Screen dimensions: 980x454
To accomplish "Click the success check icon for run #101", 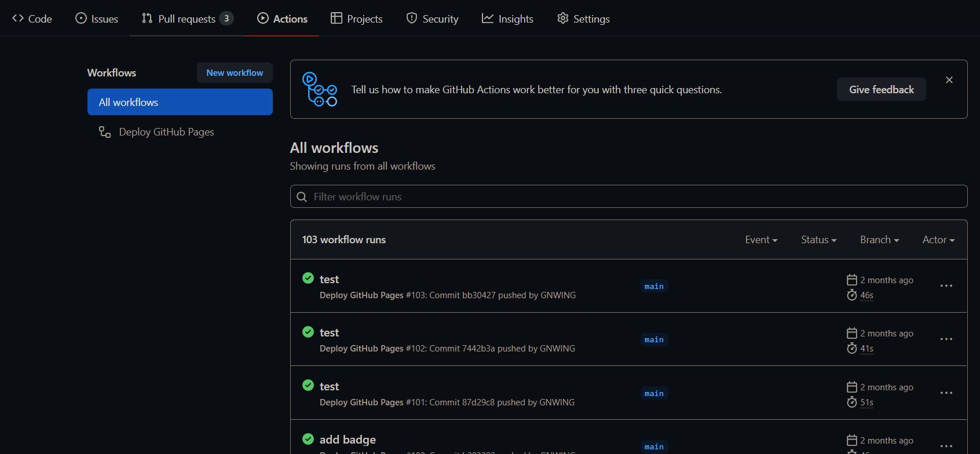I will [x=308, y=385].
